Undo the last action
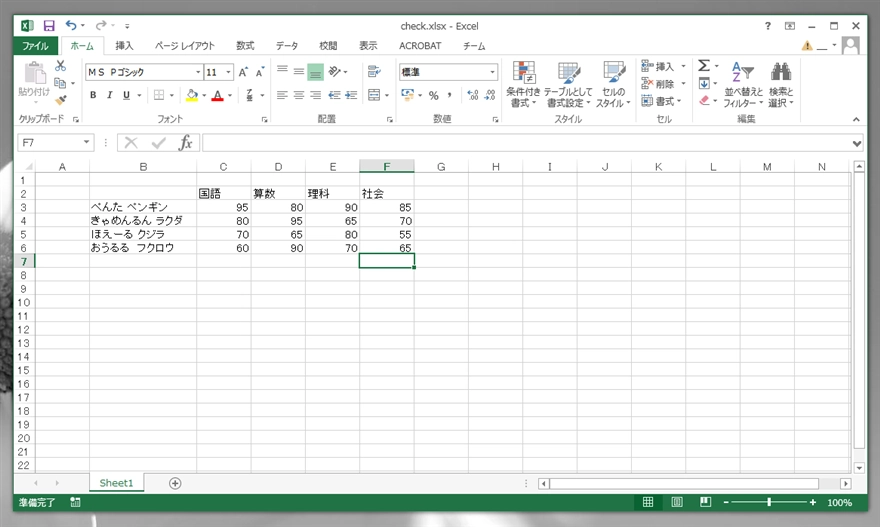880x527 pixels. pyautogui.click(x=71, y=25)
